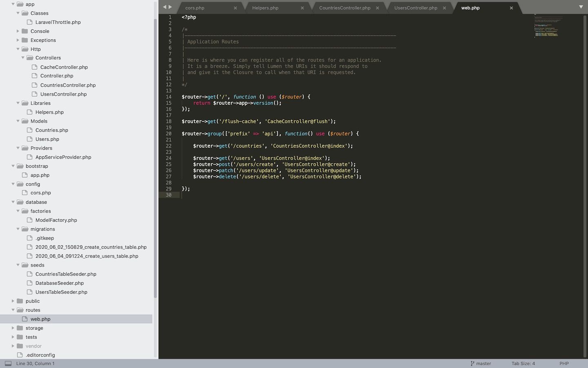Open UsersTableSeeder.php from the sidebar
588x368 pixels.
tap(61, 292)
